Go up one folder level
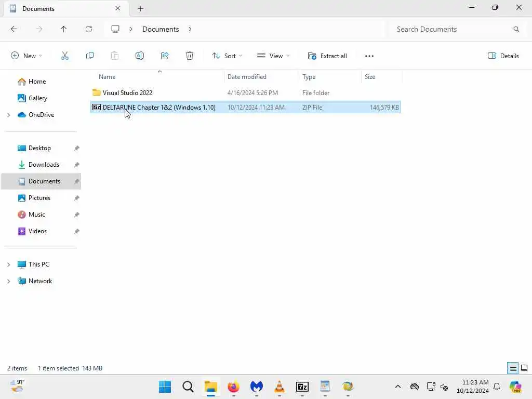 [x=64, y=29]
